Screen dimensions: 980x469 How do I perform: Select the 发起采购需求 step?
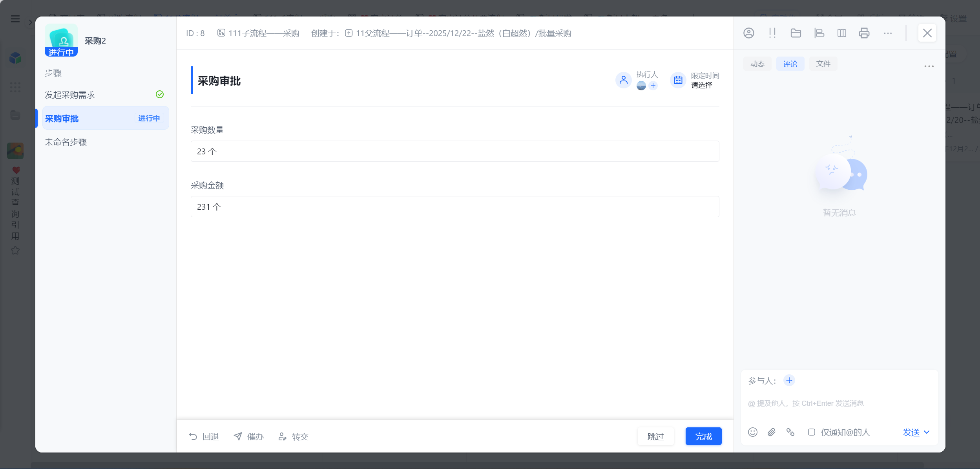pos(105,95)
